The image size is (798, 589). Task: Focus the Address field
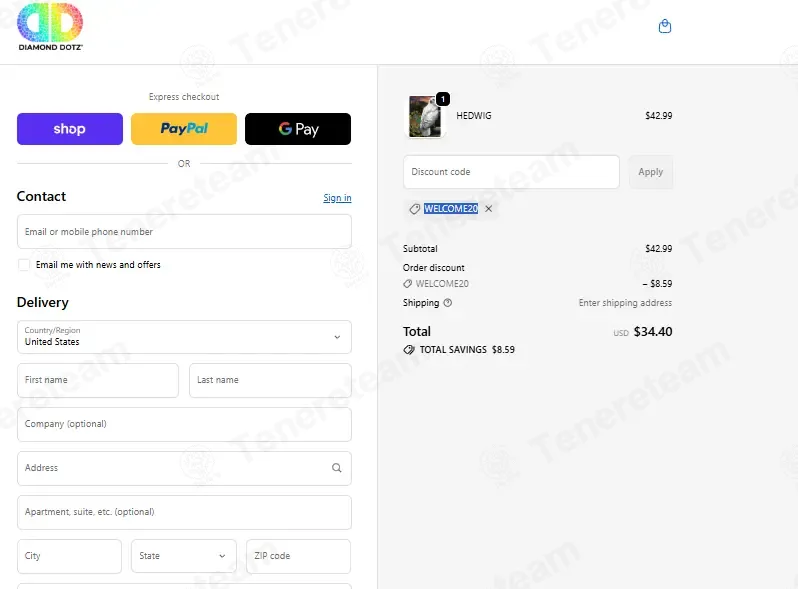pyautogui.click(x=184, y=468)
